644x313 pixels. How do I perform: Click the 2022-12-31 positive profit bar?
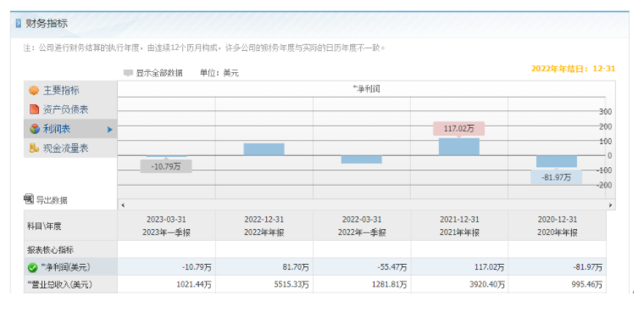264,149
